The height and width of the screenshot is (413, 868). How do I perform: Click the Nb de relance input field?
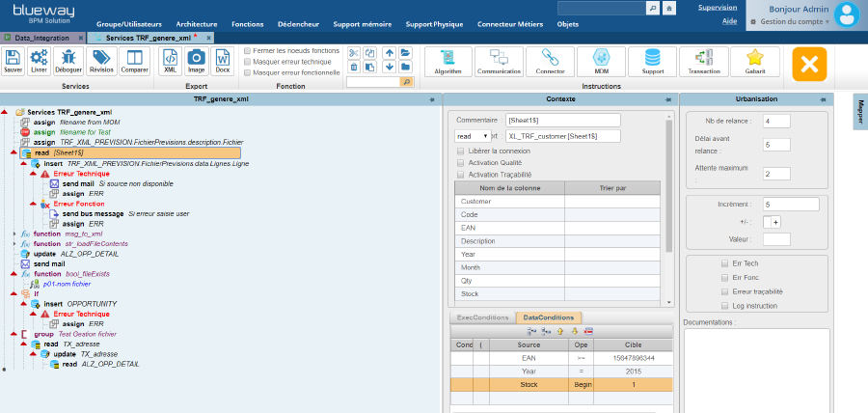[x=775, y=121]
